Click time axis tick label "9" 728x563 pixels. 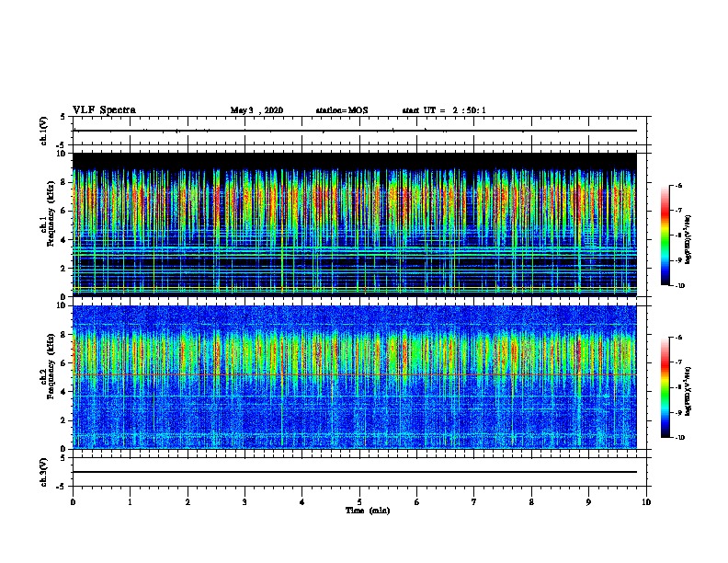(588, 502)
